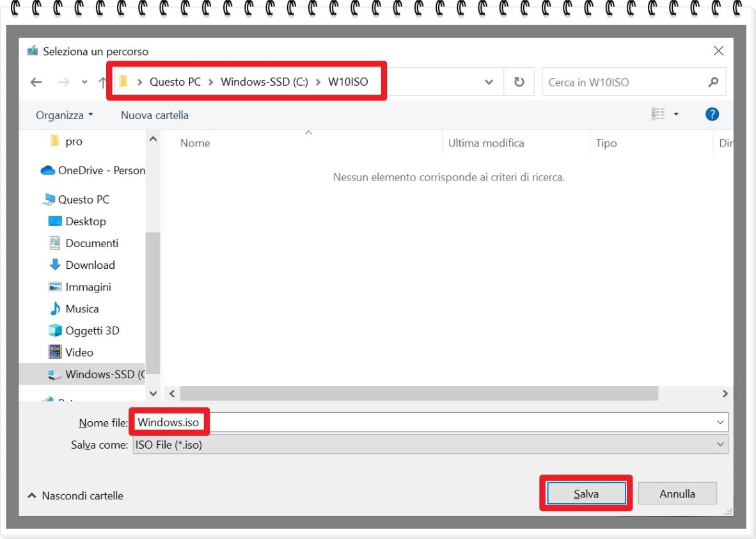Select Desktop in the navigation pane
Viewport: 756px width, 539px height.
pos(85,221)
